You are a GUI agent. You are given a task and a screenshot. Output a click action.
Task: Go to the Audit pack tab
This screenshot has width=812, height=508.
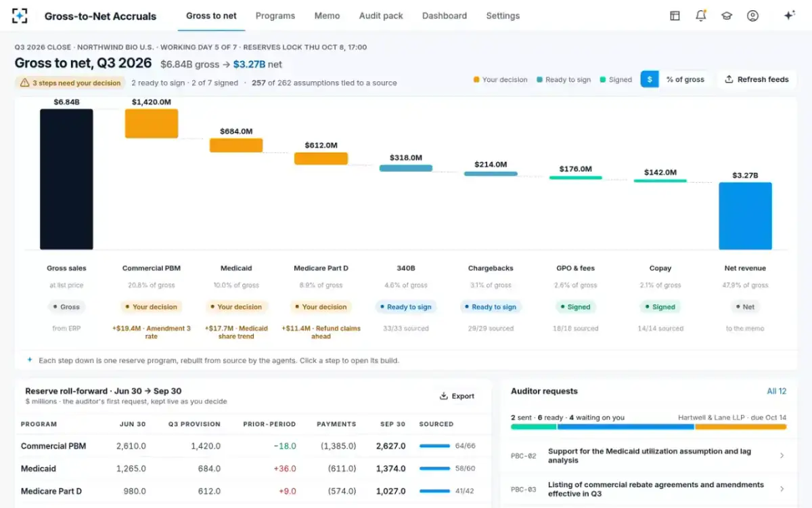tap(381, 16)
